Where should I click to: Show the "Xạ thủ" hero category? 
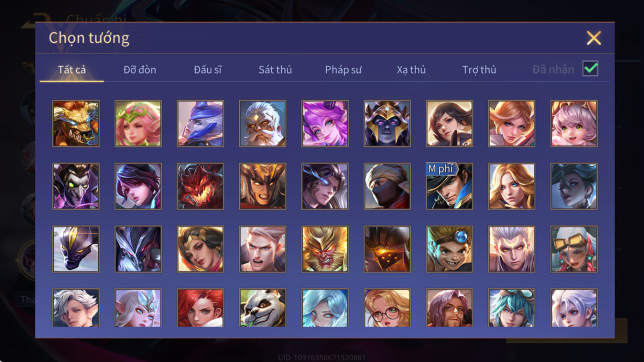pos(411,70)
